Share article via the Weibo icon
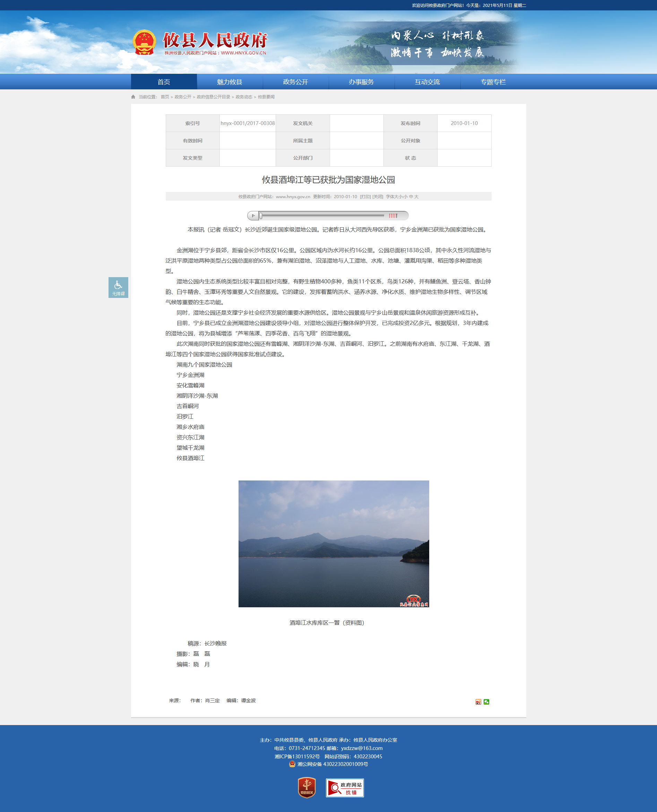 [478, 702]
